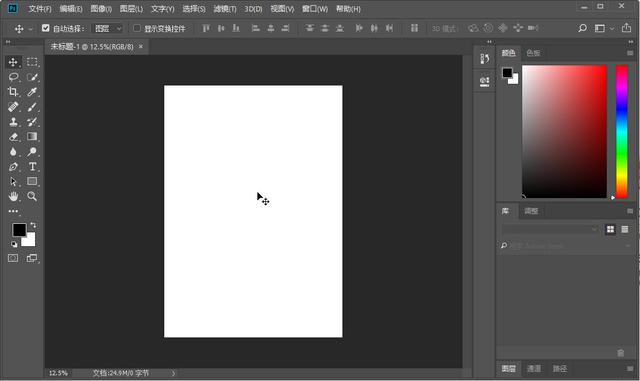Select the Zoom tool
Screen dimensions: 640x381
(32, 196)
